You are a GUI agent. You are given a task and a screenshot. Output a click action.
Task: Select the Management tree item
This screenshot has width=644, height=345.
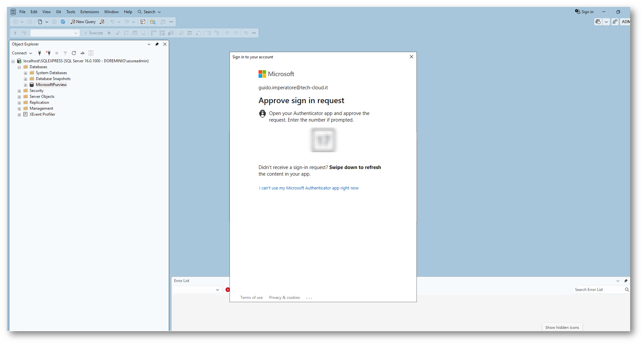pos(41,109)
